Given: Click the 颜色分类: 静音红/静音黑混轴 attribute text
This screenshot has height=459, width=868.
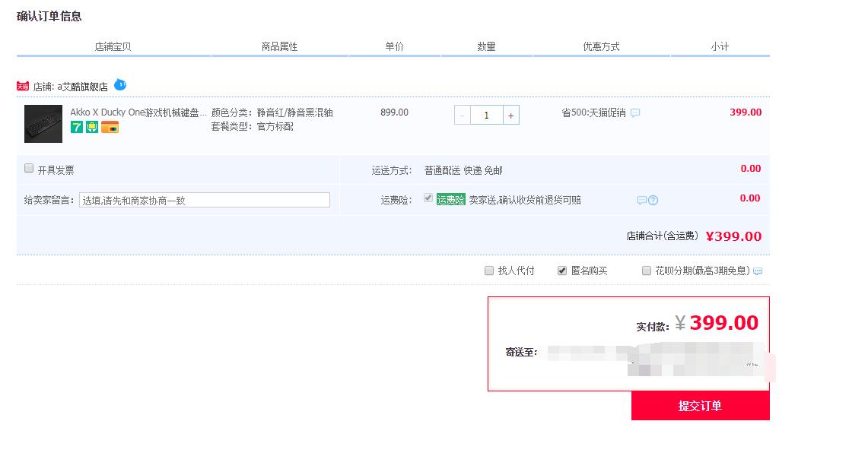Looking at the screenshot, I should point(272,112).
